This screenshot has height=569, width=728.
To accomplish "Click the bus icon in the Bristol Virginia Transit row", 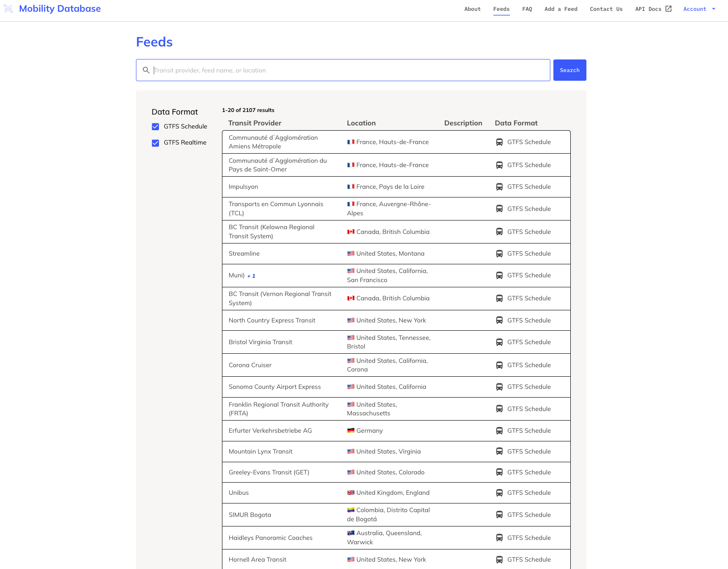I will click(x=500, y=342).
